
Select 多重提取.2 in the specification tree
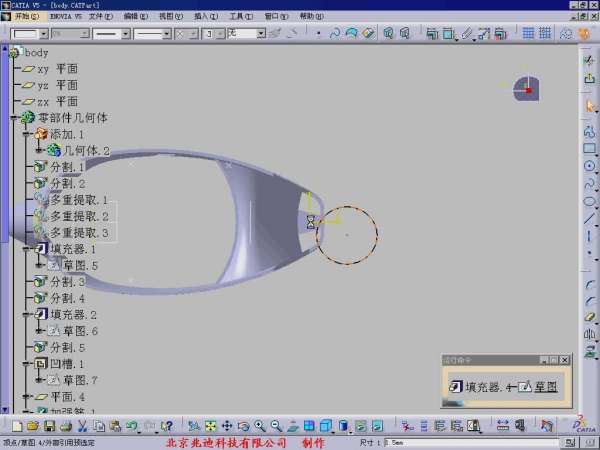click(x=78, y=216)
